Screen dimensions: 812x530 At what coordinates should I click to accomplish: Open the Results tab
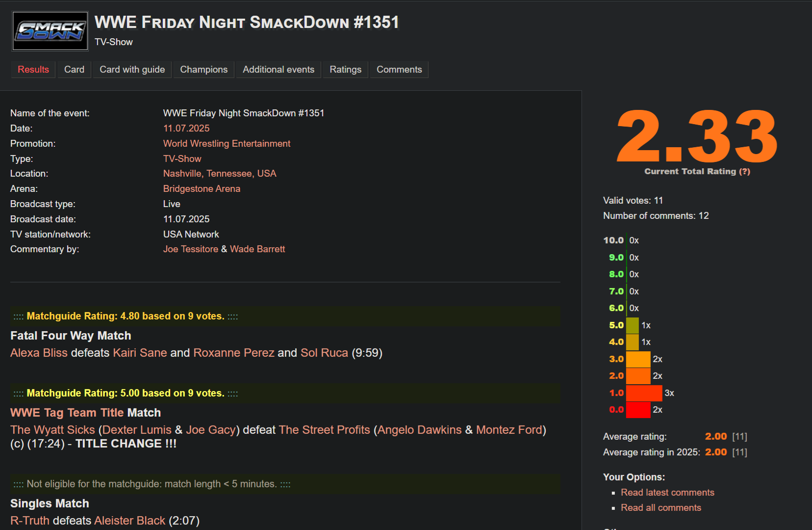[x=33, y=70]
